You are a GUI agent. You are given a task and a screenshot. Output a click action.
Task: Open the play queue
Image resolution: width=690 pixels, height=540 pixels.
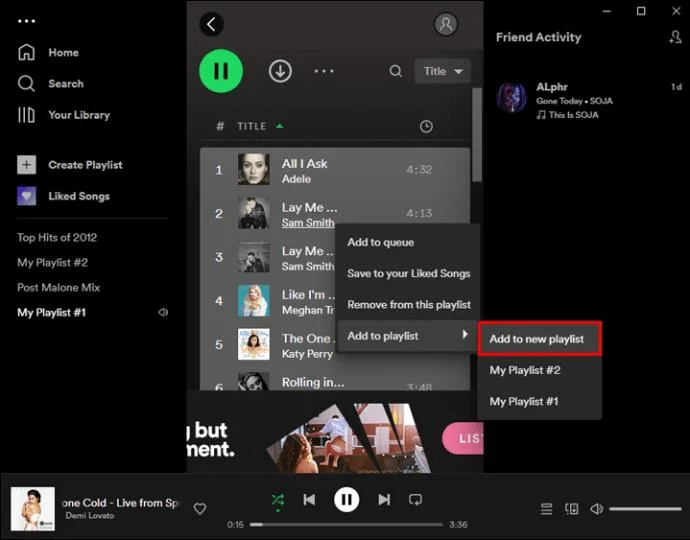point(547,509)
